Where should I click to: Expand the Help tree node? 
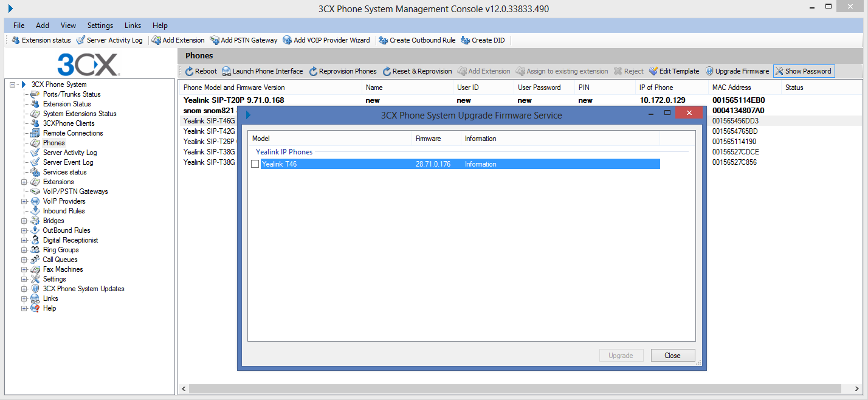[x=24, y=308]
